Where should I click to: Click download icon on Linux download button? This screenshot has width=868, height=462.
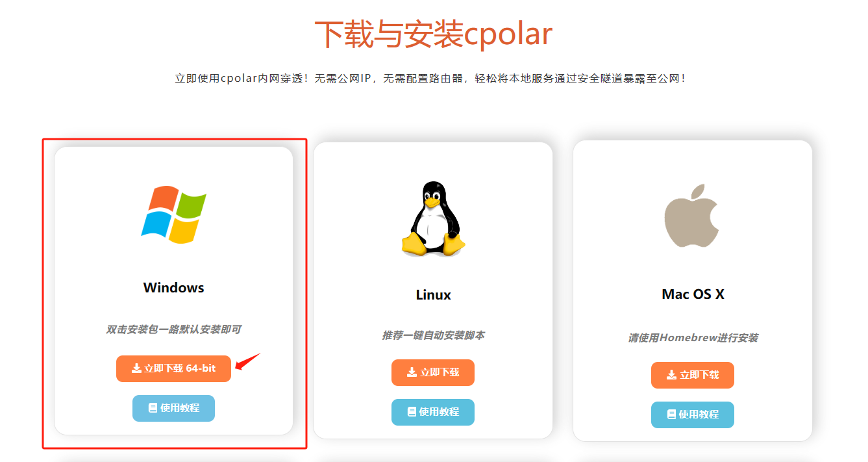coord(412,372)
